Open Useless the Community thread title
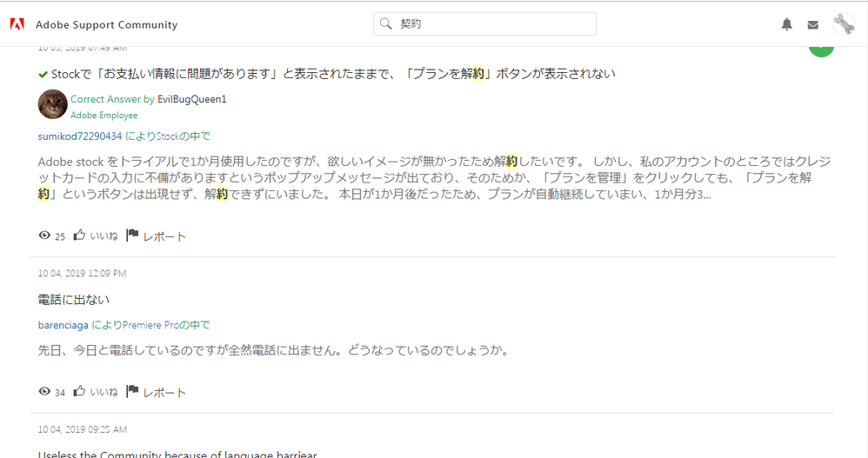 (x=177, y=455)
